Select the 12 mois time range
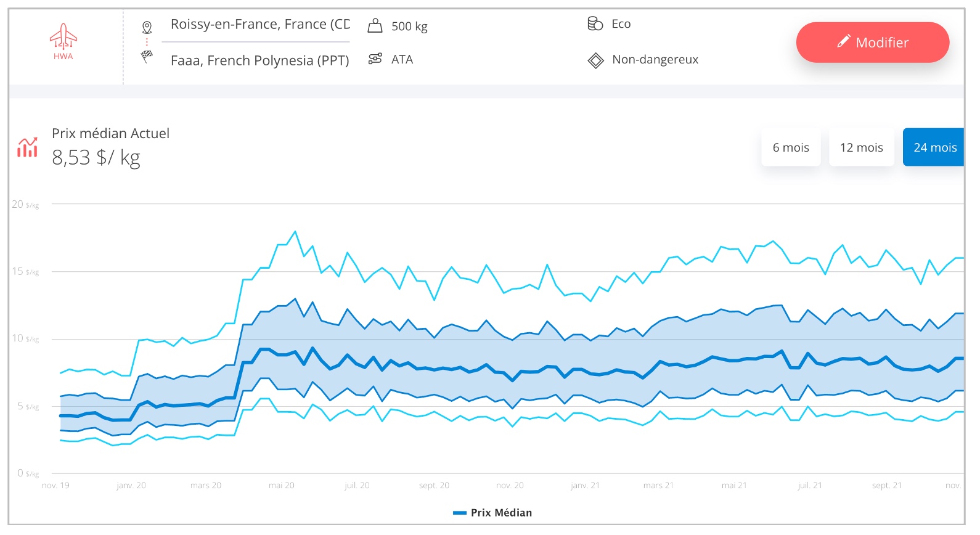This screenshot has width=980, height=535. click(861, 147)
